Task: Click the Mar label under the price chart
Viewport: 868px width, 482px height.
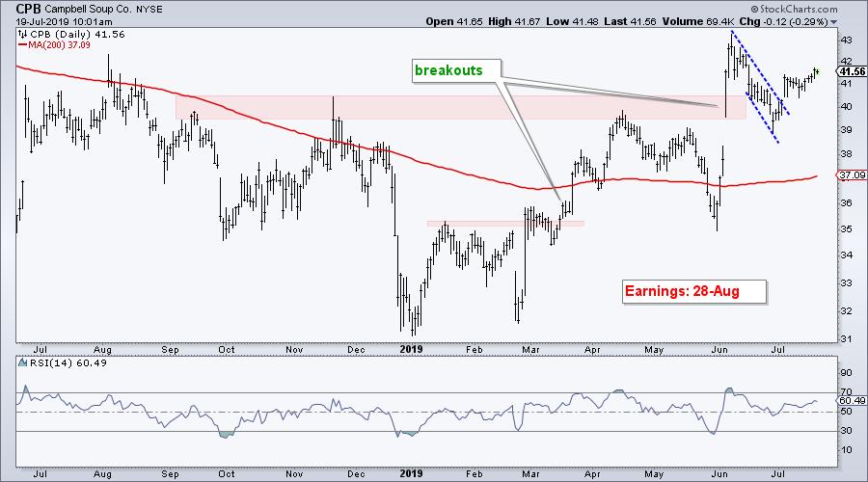Action: (x=530, y=350)
